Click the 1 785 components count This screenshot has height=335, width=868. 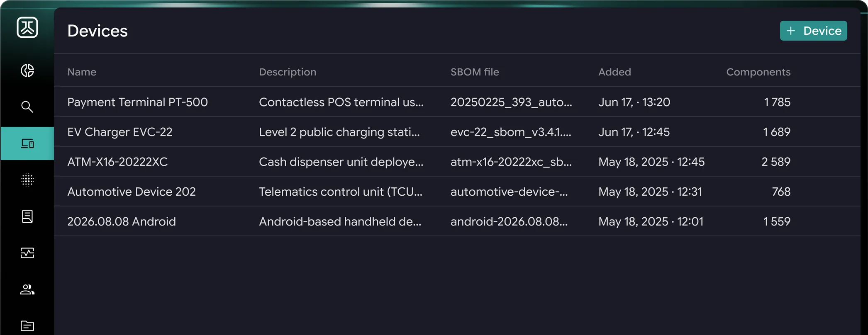coord(777,102)
